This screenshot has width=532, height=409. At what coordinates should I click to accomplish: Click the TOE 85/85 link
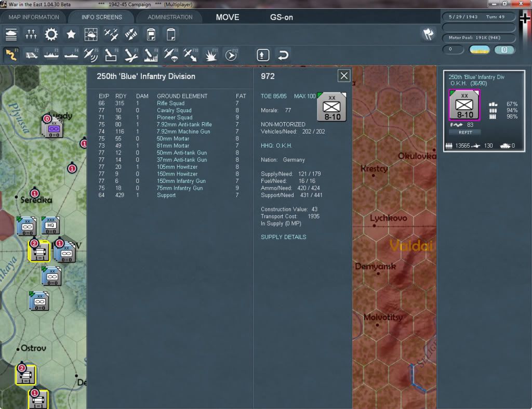pyautogui.click(x=273, y=96)
